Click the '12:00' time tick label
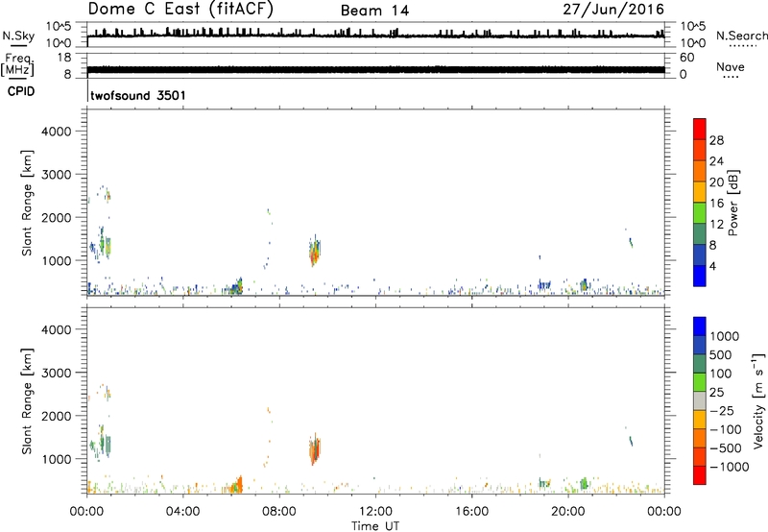The width and height of the screenshot is (768, 532). click(375, 512)
